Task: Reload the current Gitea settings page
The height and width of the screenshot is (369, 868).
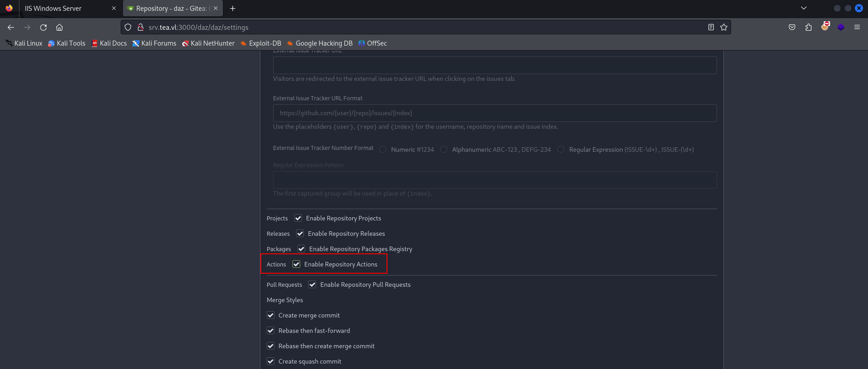Action: tap(43, 28)
